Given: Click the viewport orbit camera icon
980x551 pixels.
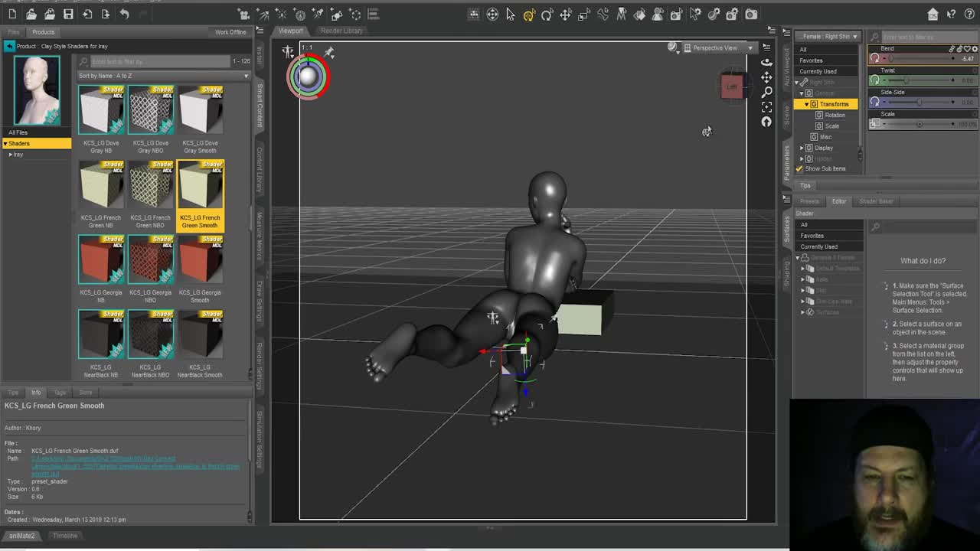Looking at the screenshot, I should [x=766, y=62].
